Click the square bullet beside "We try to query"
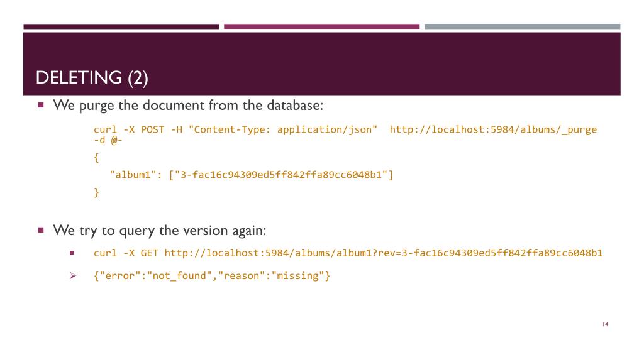This screenshot has width=644, height=362. pos(40,230)
